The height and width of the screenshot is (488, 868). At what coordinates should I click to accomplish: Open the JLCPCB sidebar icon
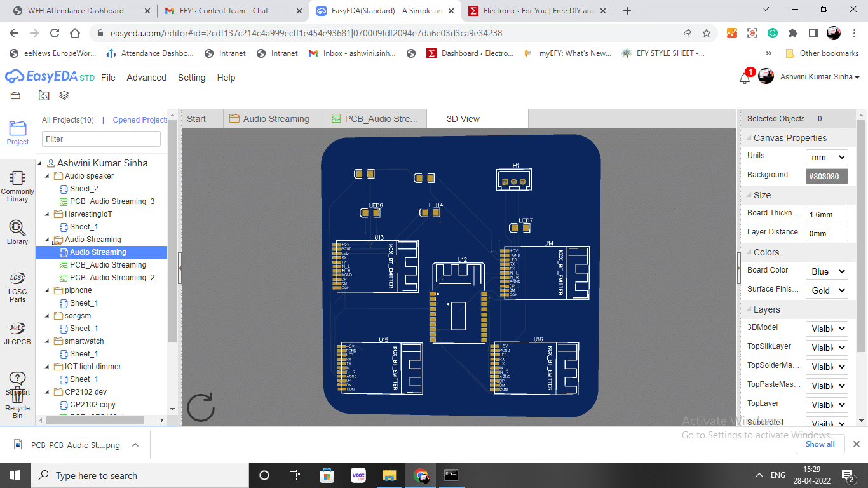[x=17, y=333]
